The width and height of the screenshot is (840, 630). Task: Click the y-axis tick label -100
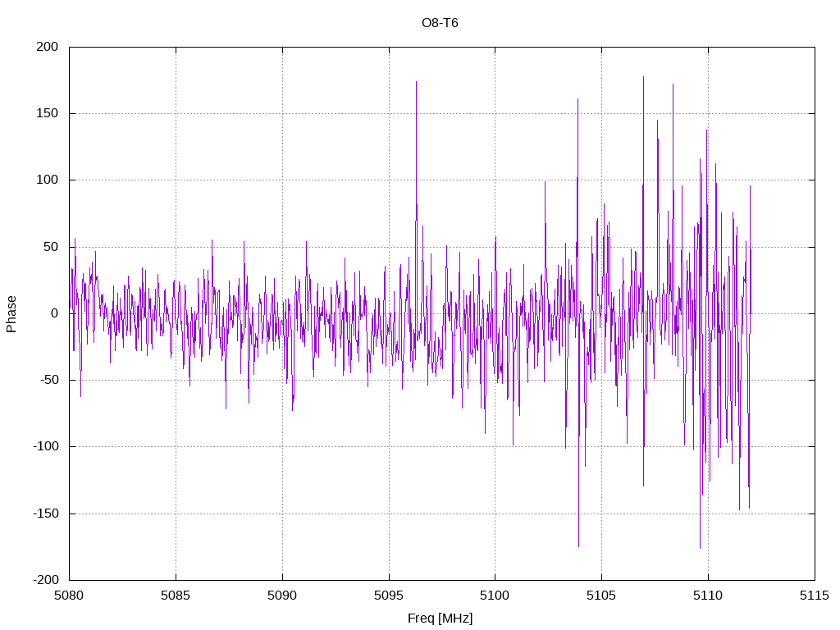46,446
